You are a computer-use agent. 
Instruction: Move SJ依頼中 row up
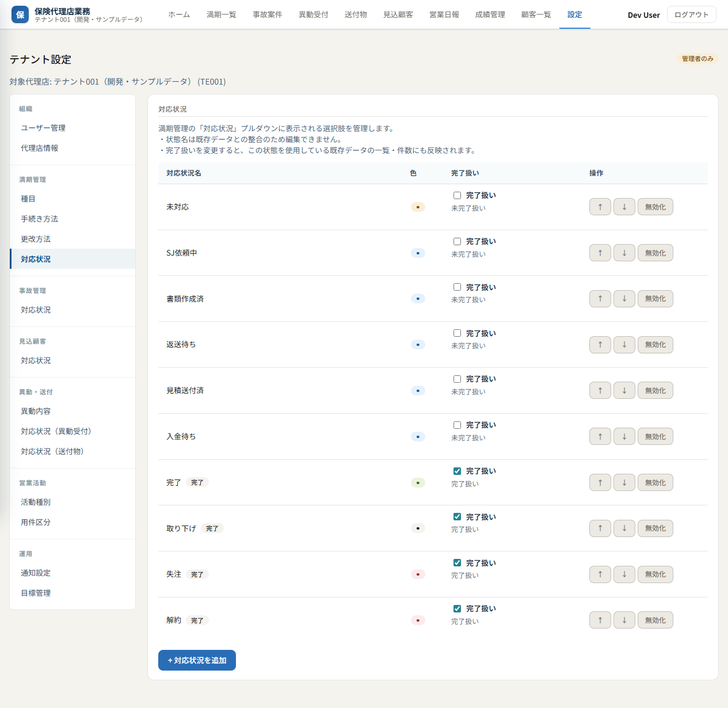[600, 253]
